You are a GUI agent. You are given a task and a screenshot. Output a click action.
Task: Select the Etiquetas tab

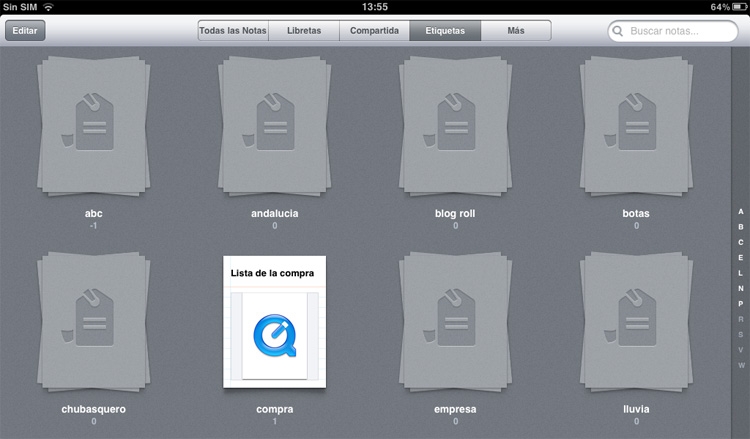point(445,31)
